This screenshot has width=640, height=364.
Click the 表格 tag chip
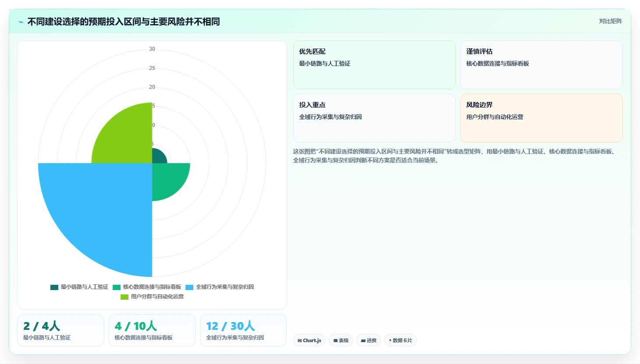tap(341, 340)
